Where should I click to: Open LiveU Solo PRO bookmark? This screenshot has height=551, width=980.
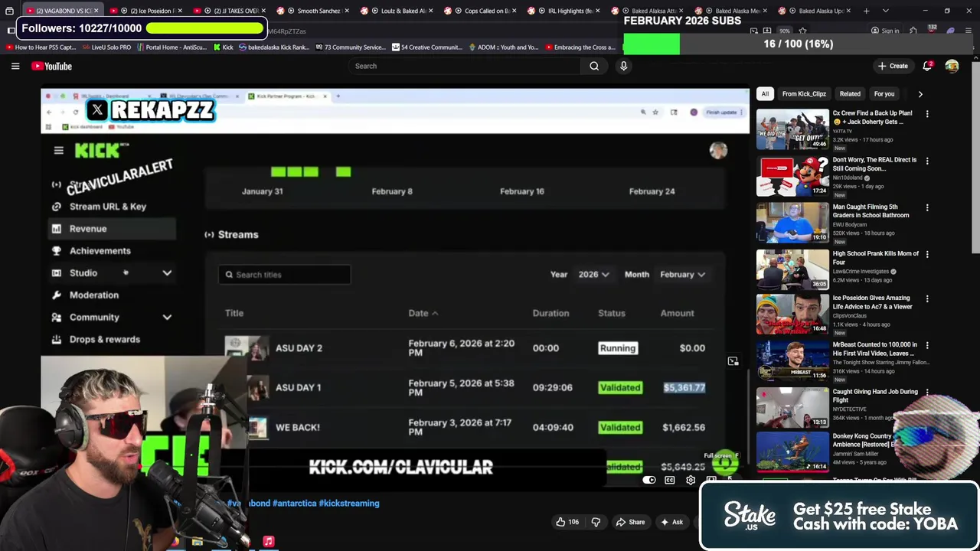point(106,47)
